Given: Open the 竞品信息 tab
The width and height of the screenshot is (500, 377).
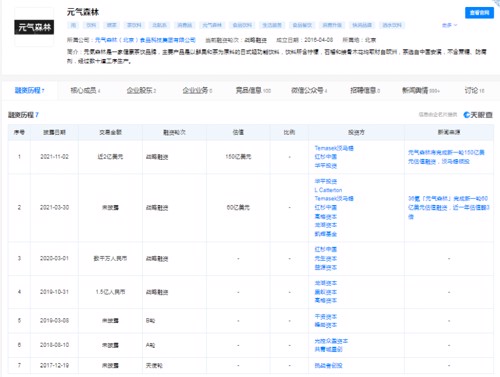Looking at the screenshot, I should [253, 90].
